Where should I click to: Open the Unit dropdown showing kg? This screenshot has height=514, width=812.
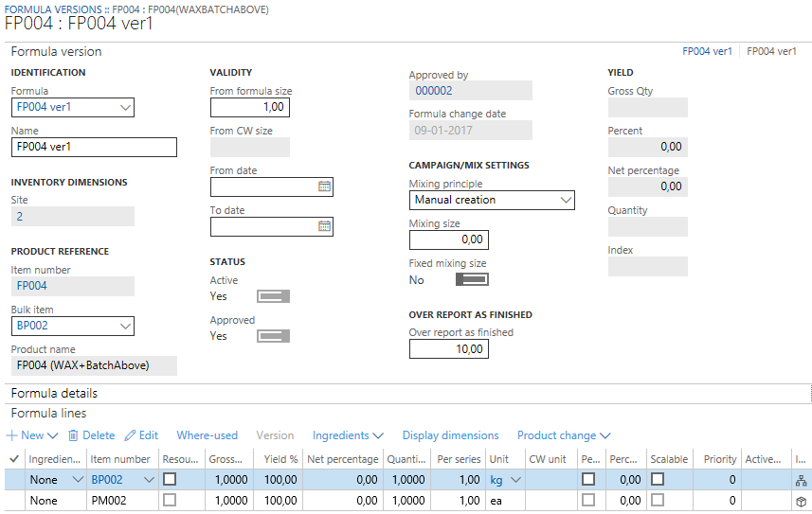pos(515,480)
